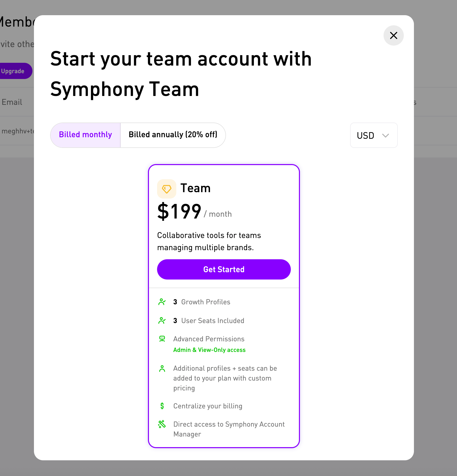The height and width of the screenshot is (476, 457).
Task: Click the dollar sign billing icon
Action: pyautogui.click(x=162, y=406)
